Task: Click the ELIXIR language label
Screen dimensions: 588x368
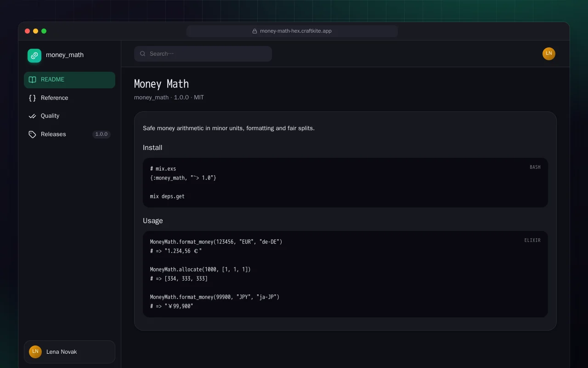Action: click(x=532, y=241)
